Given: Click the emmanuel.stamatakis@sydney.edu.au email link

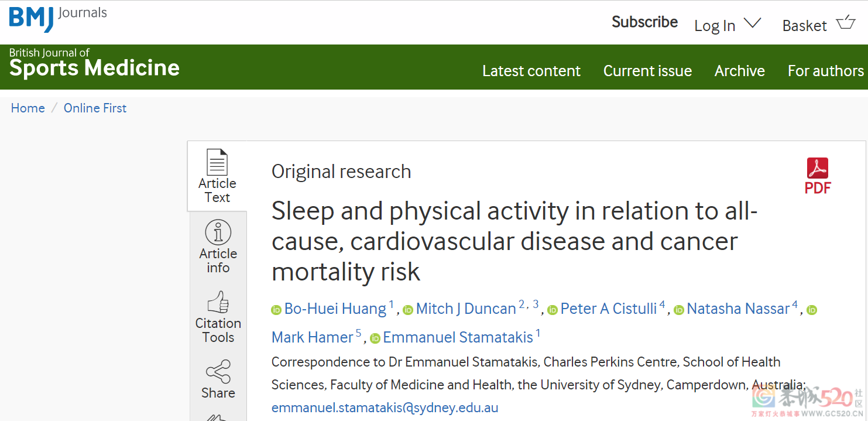Looking at the screenshot, I should coord(385,408).
